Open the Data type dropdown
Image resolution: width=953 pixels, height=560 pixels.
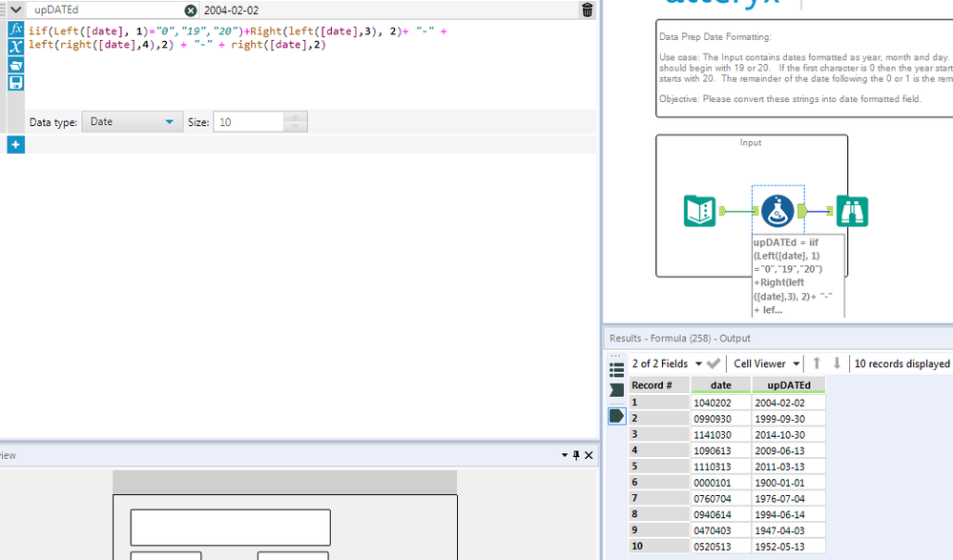click(132, 121)
